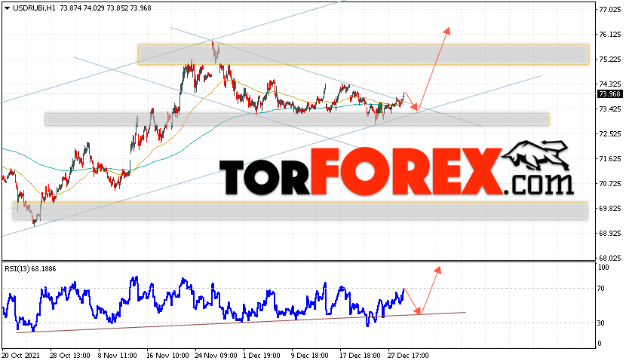
Task: Click the 27 Dec 17:00 time label
Action: point(407,355)
